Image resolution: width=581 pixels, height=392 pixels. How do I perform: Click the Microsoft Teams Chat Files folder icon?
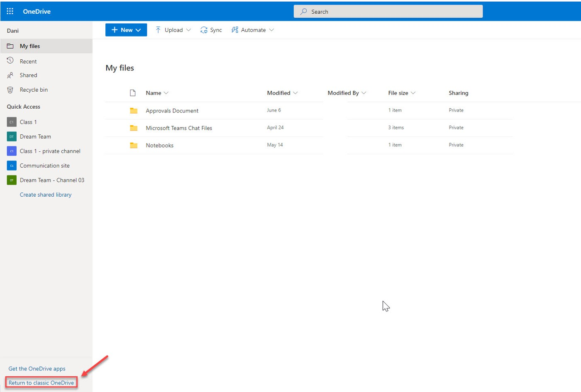(134, 128)
